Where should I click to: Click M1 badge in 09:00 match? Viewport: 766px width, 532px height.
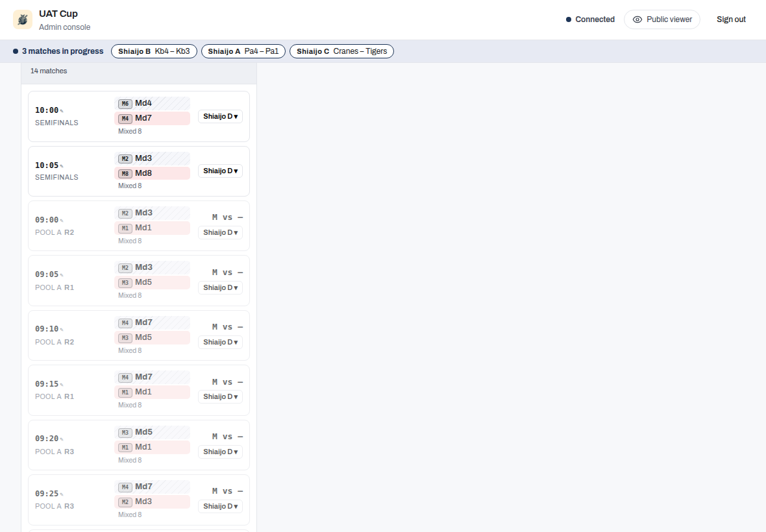pos(125,228)
